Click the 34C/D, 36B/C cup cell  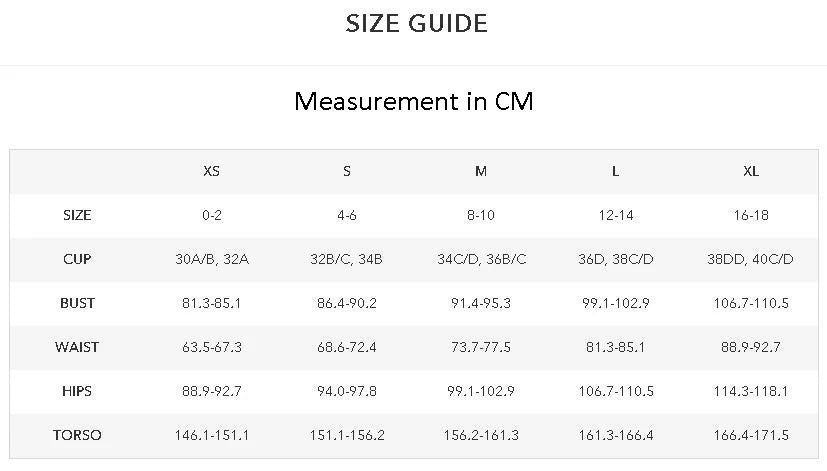point(482,259)
